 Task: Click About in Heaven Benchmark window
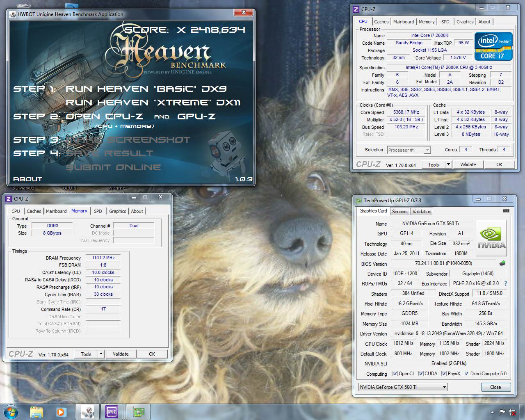click(x=27, y=179)
